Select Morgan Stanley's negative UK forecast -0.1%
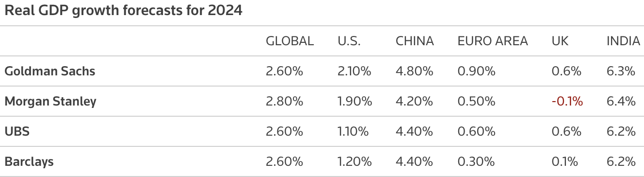This screenshot has width=644, height=177. pyautogui.click(x=567, y=101)
